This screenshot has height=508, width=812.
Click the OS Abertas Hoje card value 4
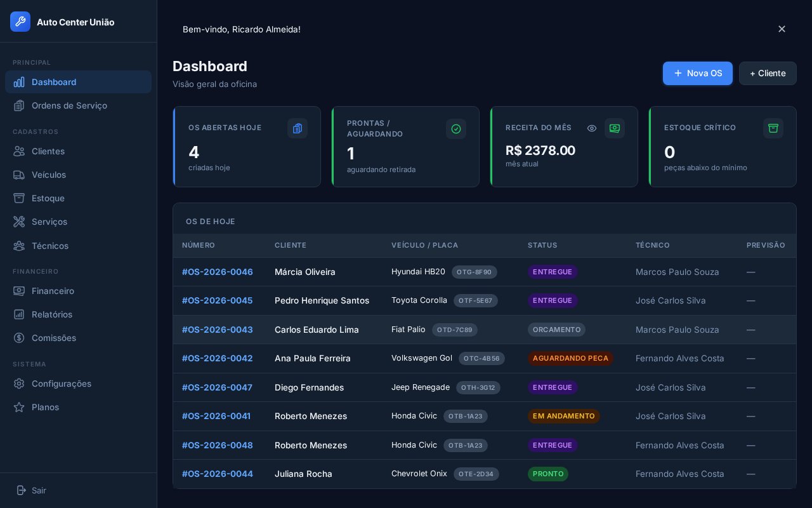click(194, 152)
